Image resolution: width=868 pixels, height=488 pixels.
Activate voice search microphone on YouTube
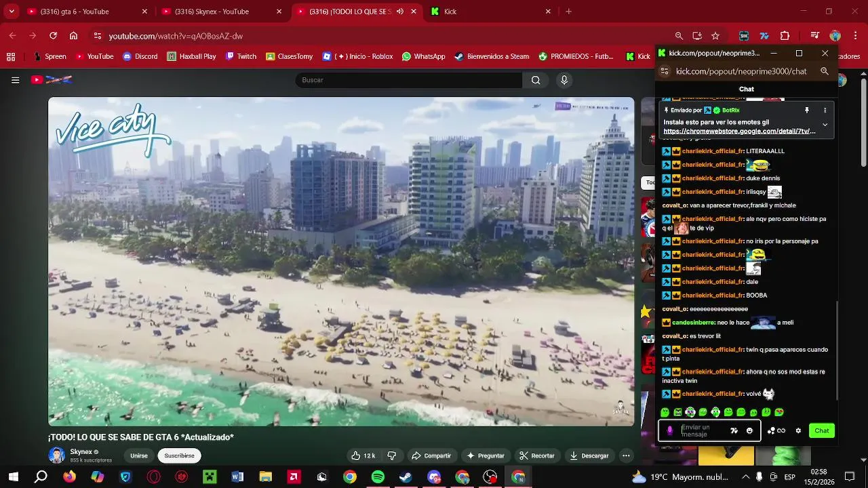[564, 80]
